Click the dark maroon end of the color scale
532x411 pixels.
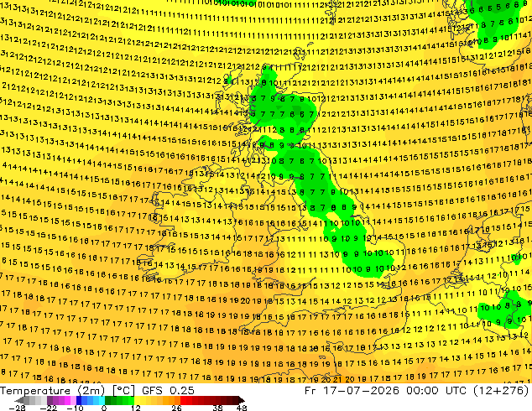pyautogui.click(x=239, y=400)
